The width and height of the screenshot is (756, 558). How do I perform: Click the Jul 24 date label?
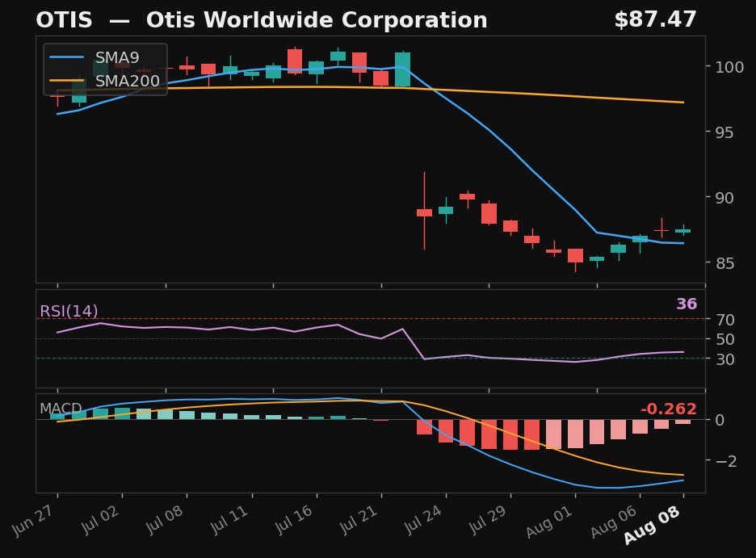[423, 519]
